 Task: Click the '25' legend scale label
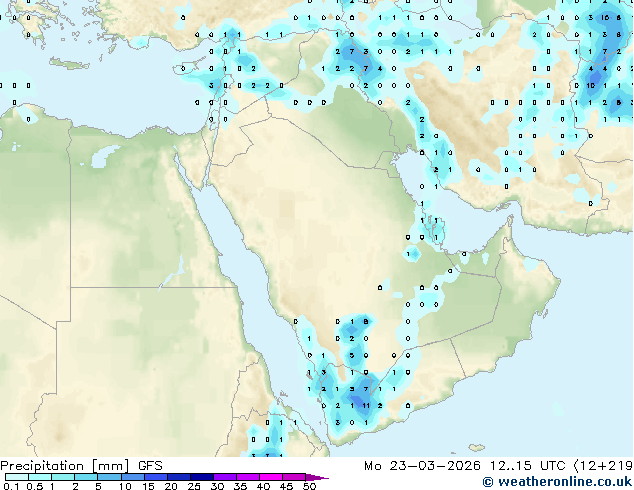pyautogui.click(x=194, y=486)
